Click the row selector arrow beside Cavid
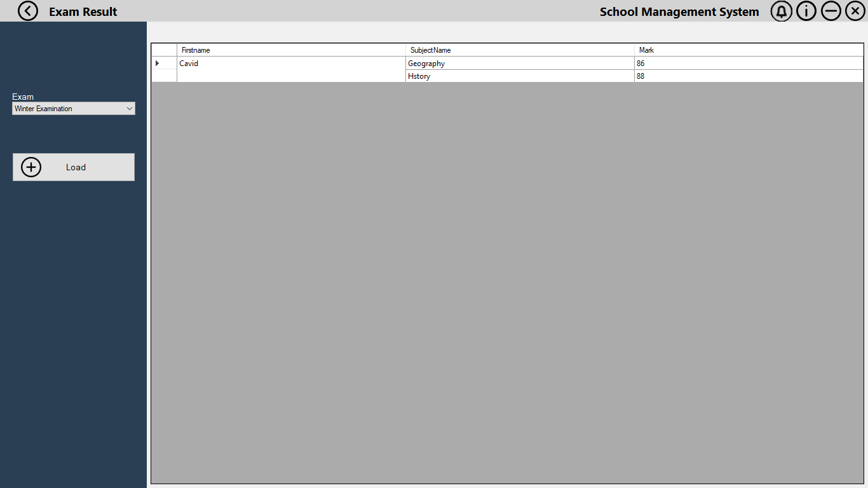The height and width of the screenshot is (488, 868). point(157,63)
